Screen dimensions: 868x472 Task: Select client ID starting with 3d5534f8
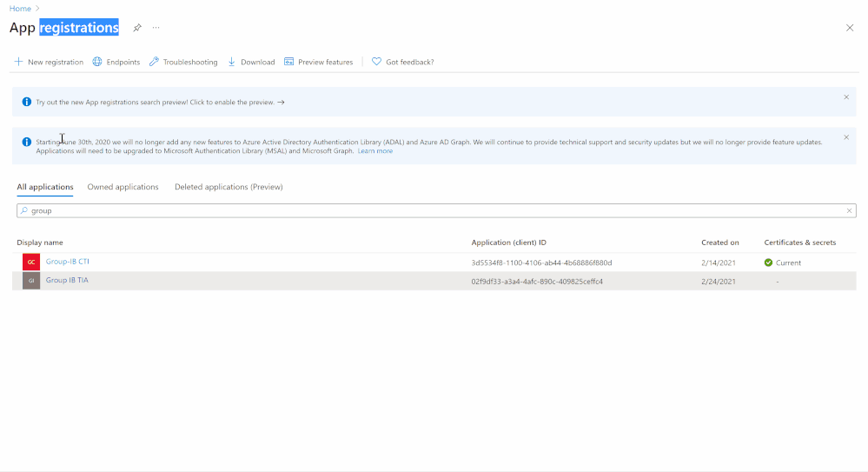(541, 263)
